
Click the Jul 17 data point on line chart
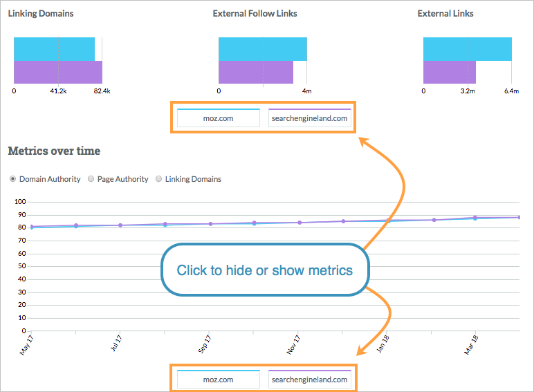[x=120, y=225]
